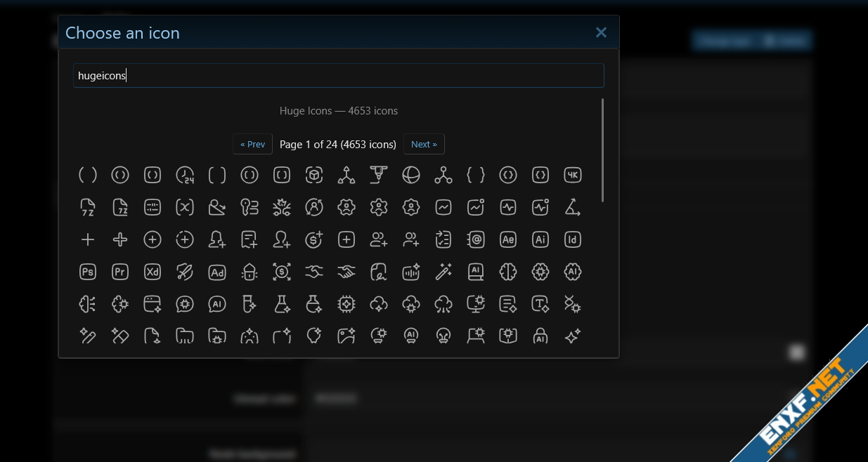Pick the 4K icon

pyautogui.click(x=573, y=175)
